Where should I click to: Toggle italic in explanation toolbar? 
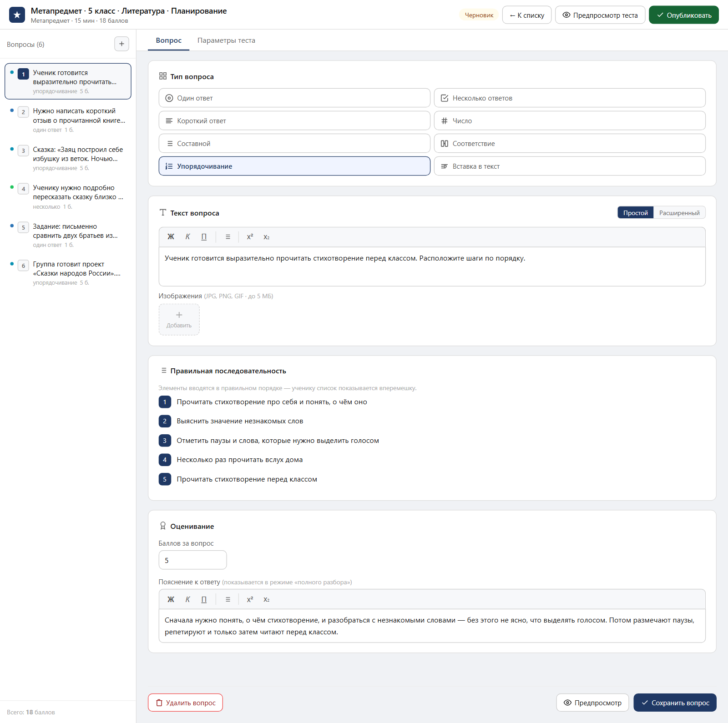(x=187, y=599)
